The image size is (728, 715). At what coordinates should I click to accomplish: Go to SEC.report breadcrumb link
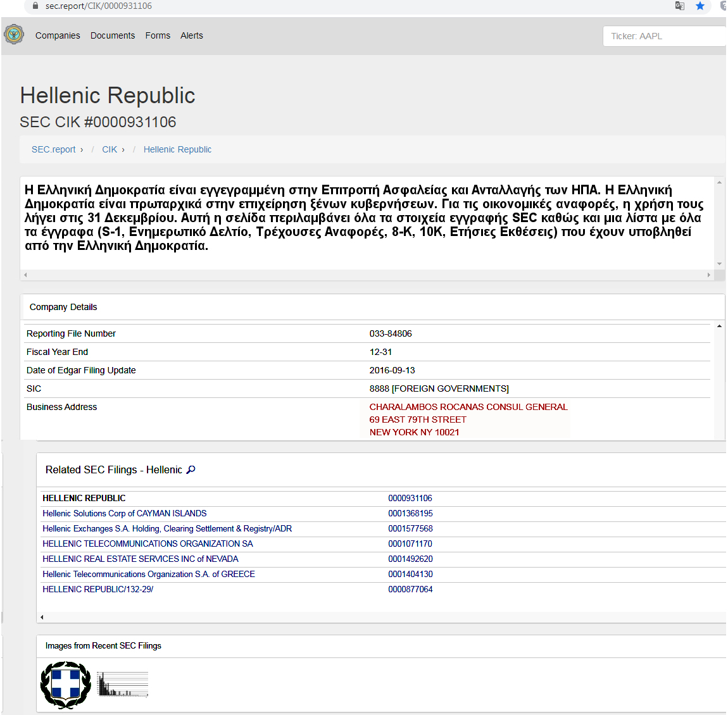(x=53, y=149)
